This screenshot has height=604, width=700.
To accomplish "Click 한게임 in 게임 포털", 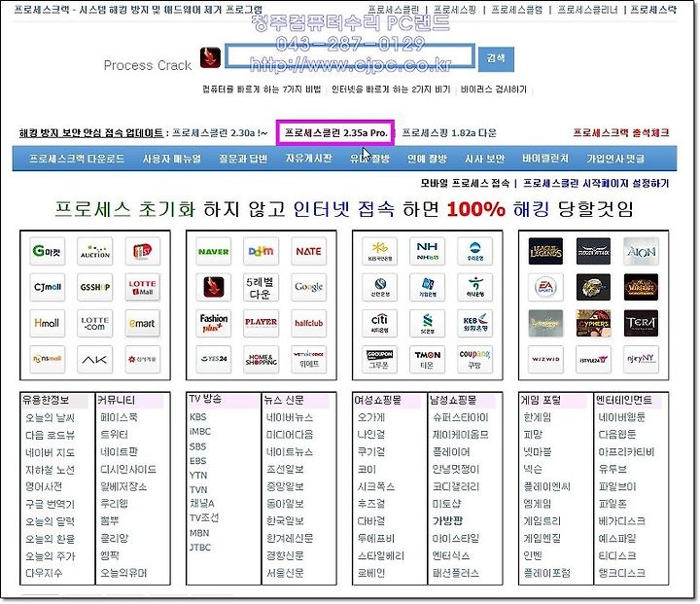I will click(x=537, y=417).
